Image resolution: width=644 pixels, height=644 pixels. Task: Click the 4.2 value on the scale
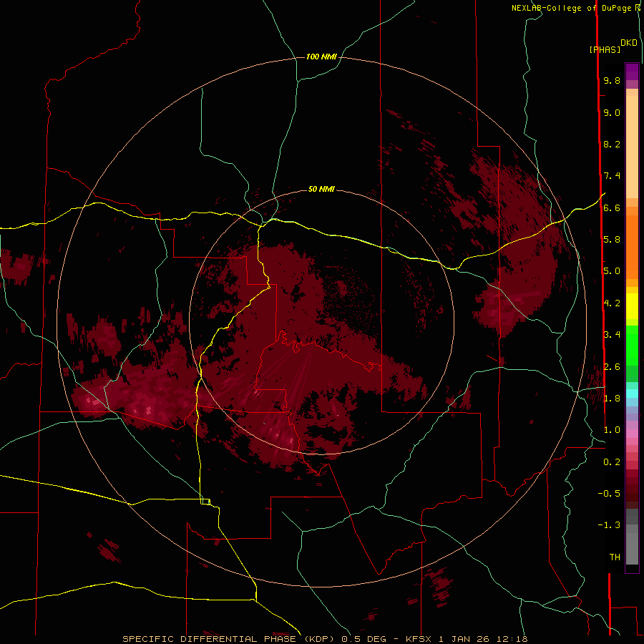tap(612, 303)
